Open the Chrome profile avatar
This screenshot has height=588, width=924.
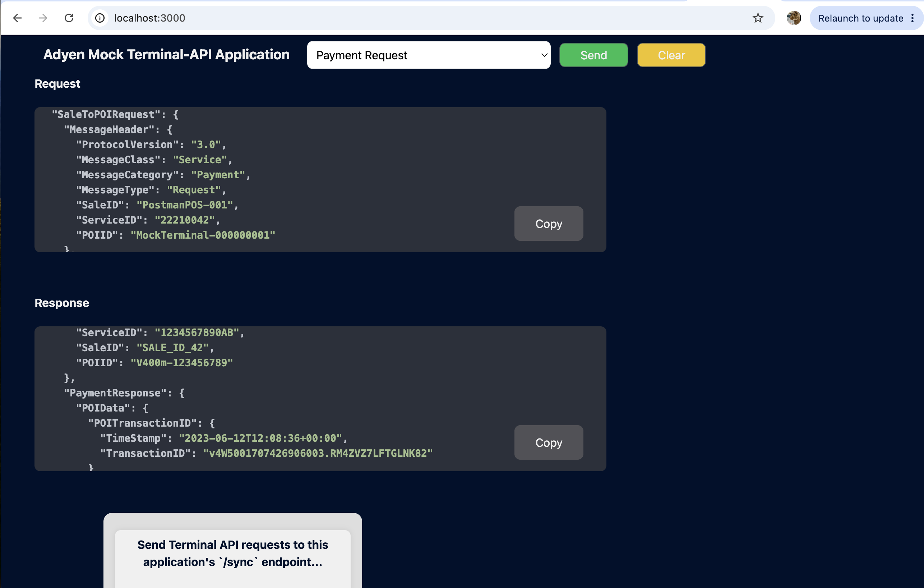(794, 18)
